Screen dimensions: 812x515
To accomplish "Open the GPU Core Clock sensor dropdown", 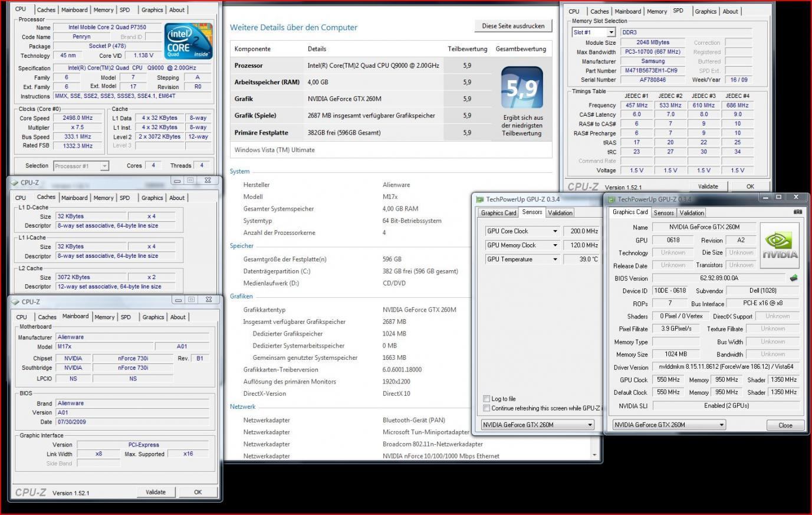I will point(555,231).
